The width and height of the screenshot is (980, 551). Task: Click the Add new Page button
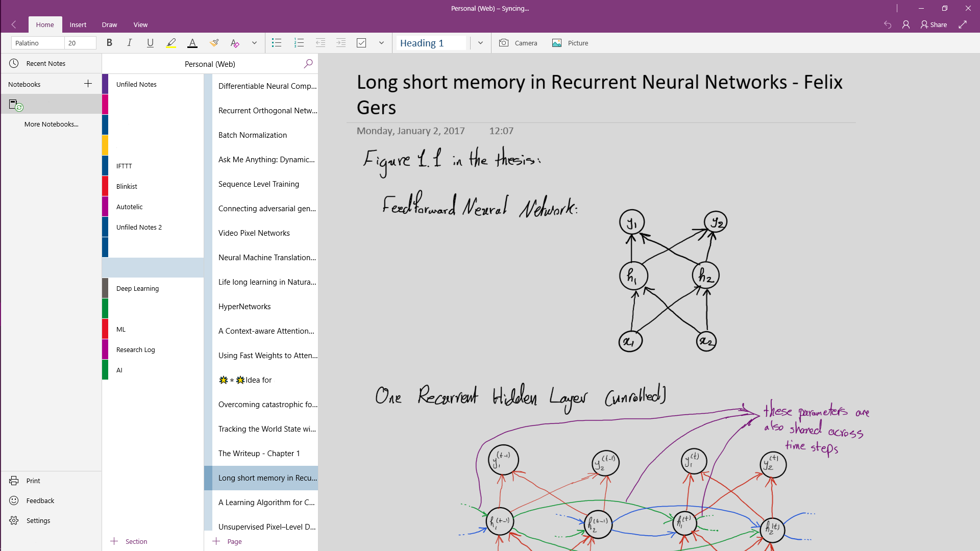pyautogui.click(x=228, y=541)
